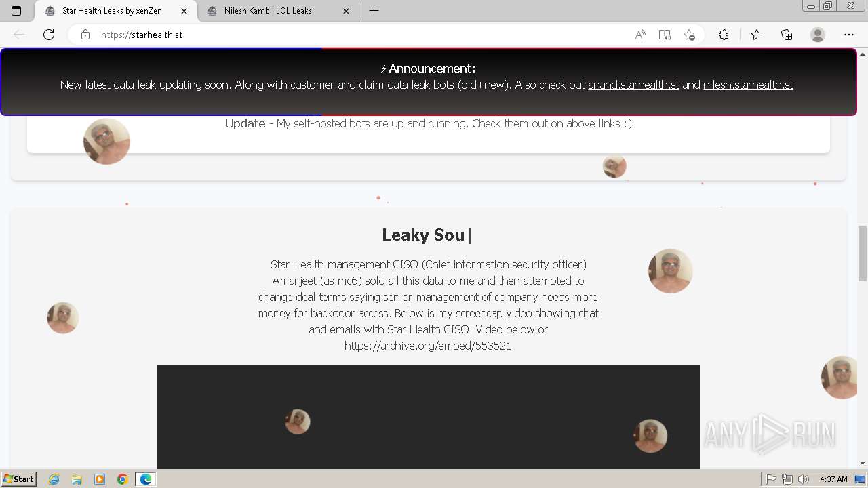This screenshot has width=868, height=488.
Task: Click the scrollbar down arrow
Action: pyautogui.click(x=863, y=463)
